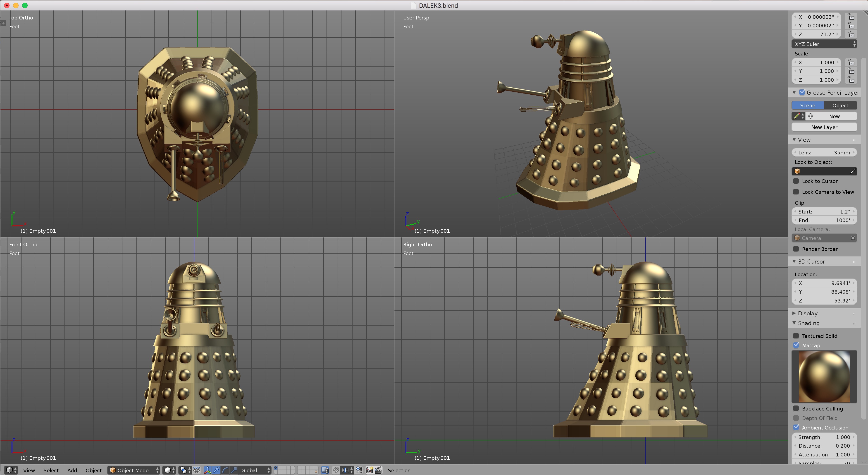Click the New Layer button

(x=824, y=127)
